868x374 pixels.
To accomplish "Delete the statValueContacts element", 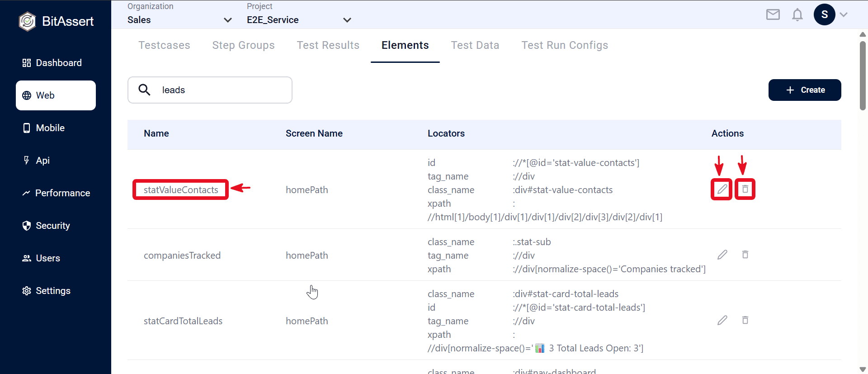I will tap(745, 189).
